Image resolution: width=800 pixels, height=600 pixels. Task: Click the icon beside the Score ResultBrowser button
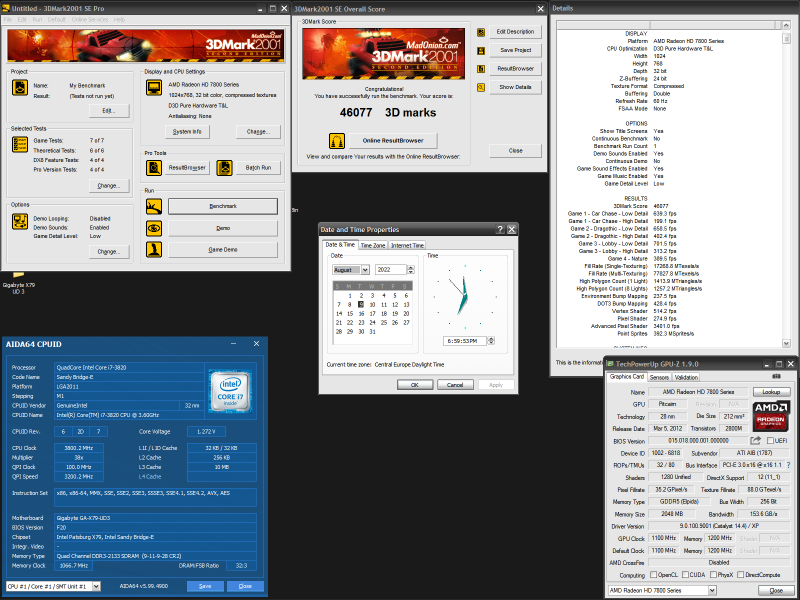[481, 69]
